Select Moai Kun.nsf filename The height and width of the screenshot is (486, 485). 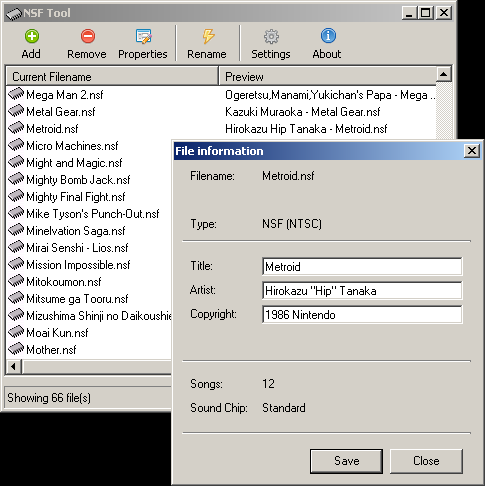click(57, 333)
